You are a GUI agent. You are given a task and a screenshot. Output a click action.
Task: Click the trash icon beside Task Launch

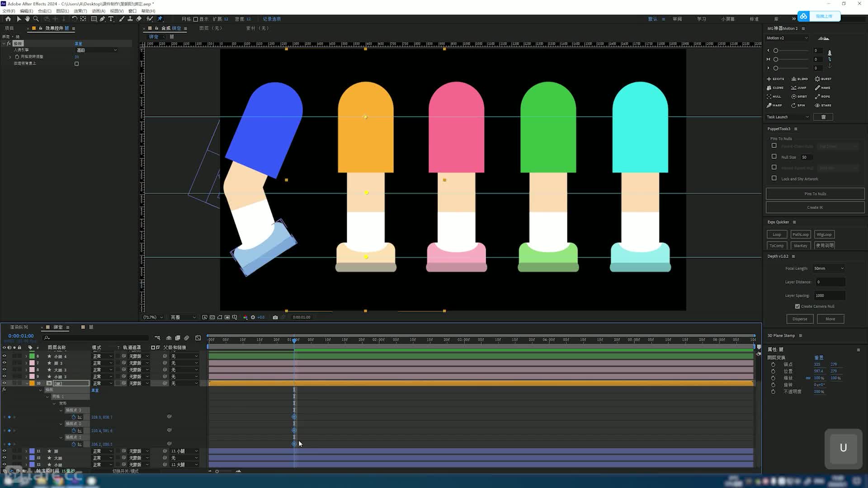tap(823, 117)
